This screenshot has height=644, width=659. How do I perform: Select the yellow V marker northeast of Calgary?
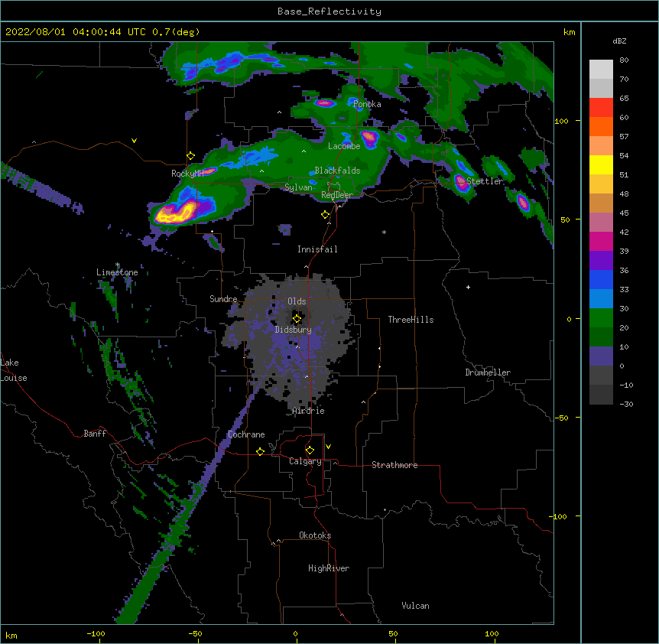pos(328,447)
